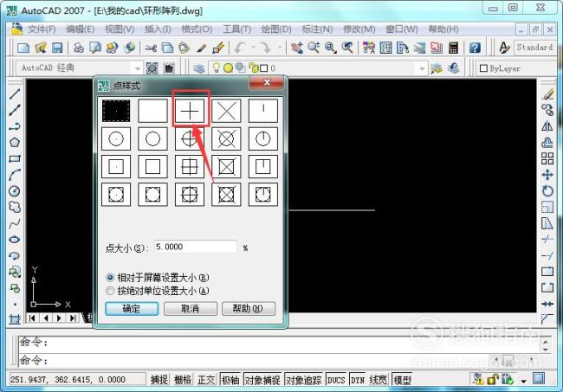This screenshot has width=563, height=392.
Task: Choose size relative to screen radio
Action: click(x=110, y=277)
